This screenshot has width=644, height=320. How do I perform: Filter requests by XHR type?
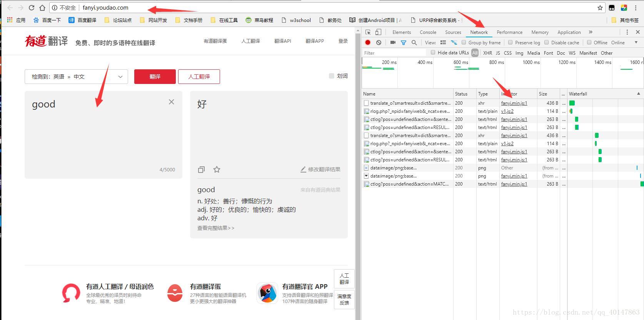487,53
